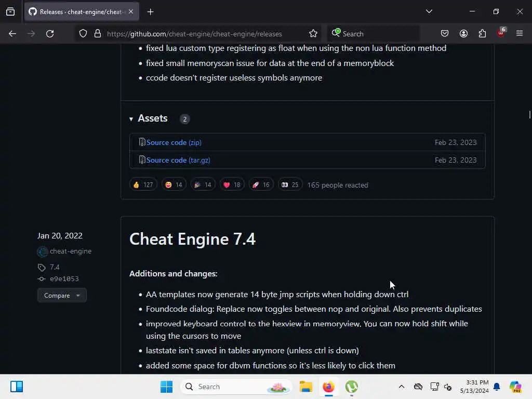Click the cheat-engine avatar image

[43, 252]
